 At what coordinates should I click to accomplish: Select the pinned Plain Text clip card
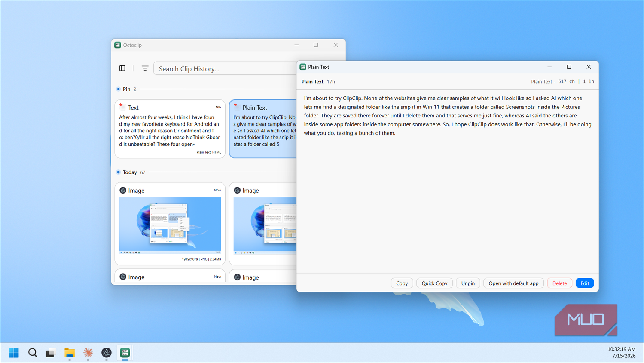tap(263, 129)
